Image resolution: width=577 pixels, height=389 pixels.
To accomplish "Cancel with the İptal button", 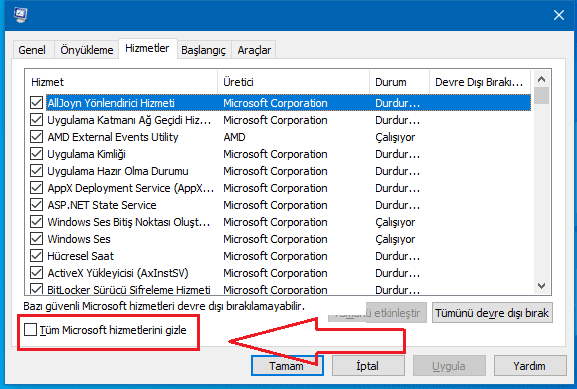I will click(x=368, y=365).
